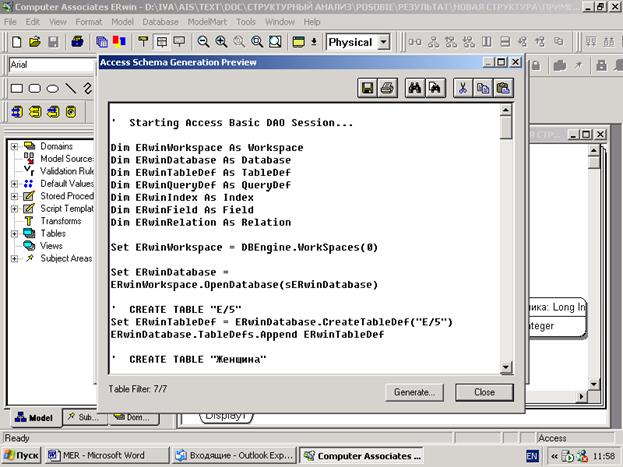Click the Arial font name field
623x467 pixels.
coord(48,65)
